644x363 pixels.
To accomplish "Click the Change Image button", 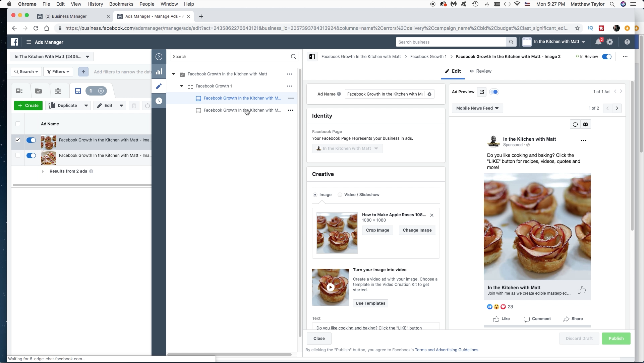I will pos(417,230).
